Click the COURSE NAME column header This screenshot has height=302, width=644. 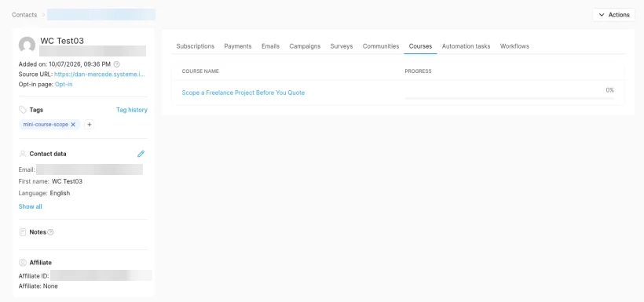[x=200, y=71]
